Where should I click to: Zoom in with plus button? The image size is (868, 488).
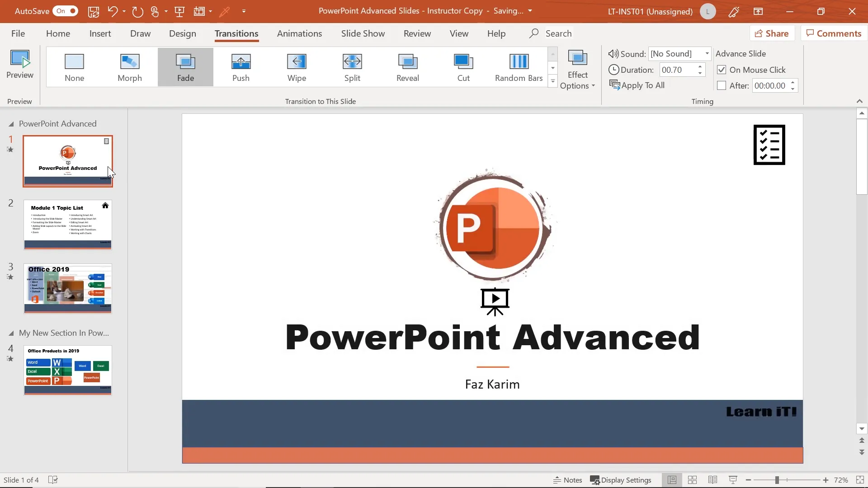pos(826,480)
